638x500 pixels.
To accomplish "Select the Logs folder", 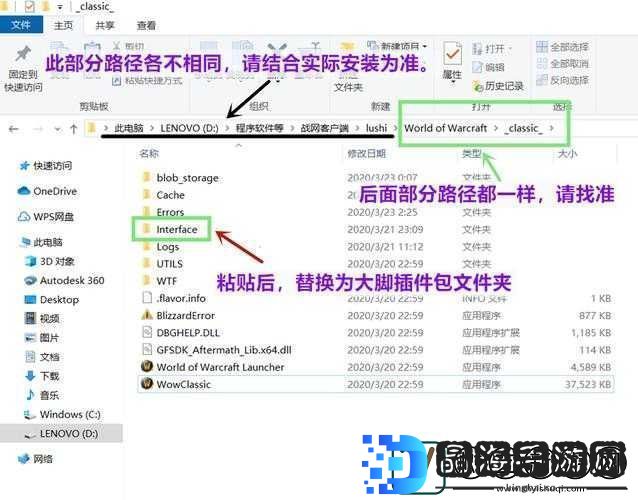I will coord(161,247).
